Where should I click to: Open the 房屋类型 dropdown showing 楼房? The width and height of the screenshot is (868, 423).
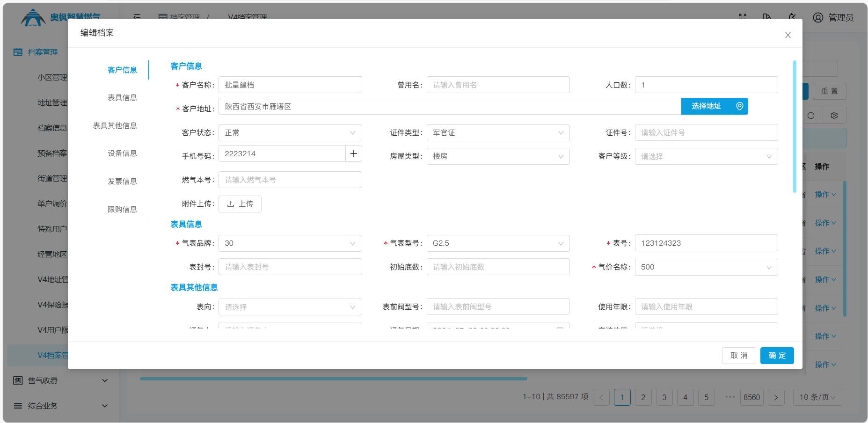498,156
